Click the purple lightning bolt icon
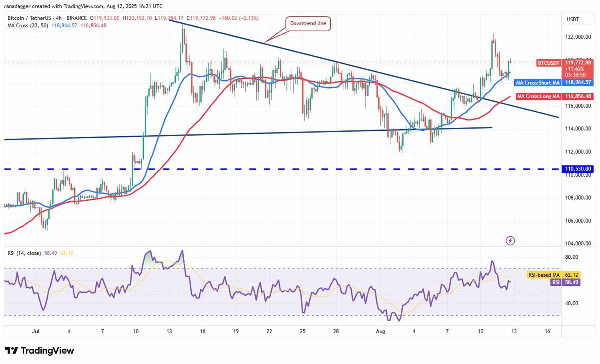This screenshot has height=364, width=600. pos(510,241)
